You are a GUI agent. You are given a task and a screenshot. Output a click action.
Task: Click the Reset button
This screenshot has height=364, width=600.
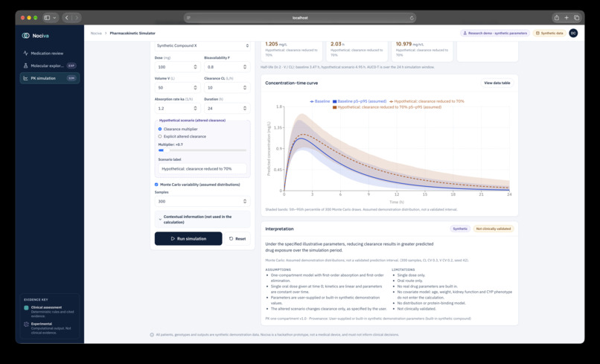click(x=237, y=238)
